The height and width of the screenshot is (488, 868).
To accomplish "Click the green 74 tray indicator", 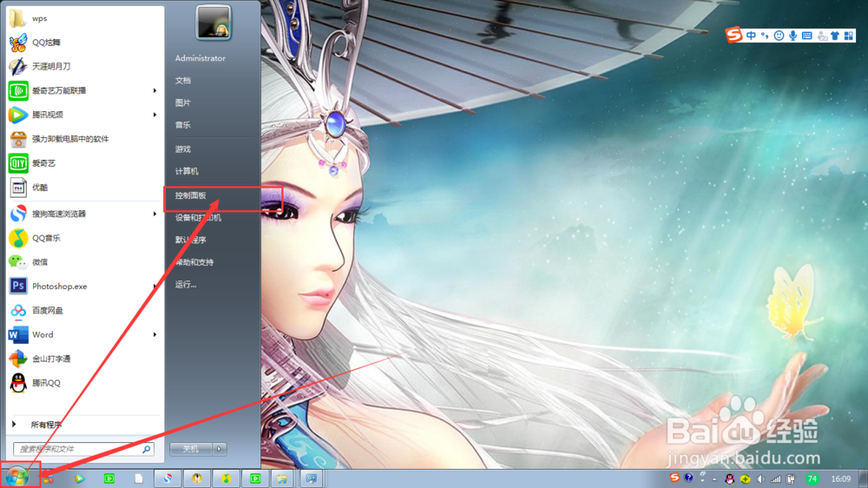I will point(812,478).
